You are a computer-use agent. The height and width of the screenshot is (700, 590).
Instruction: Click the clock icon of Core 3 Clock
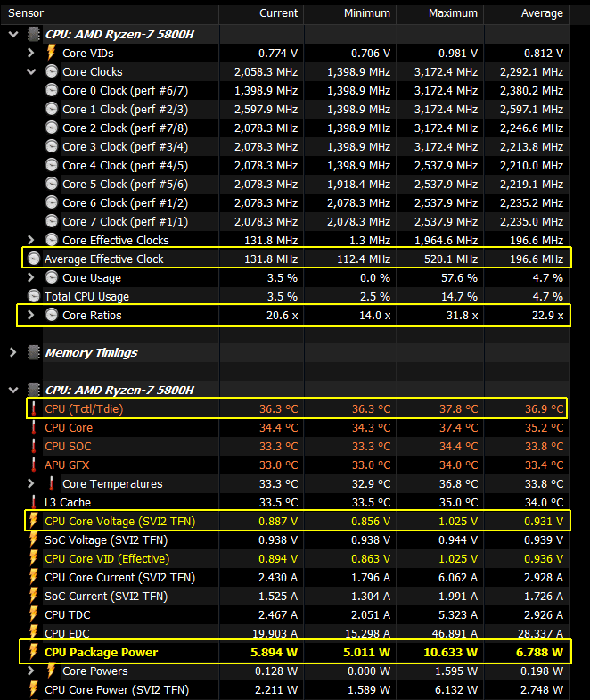[x=52, y=146]
